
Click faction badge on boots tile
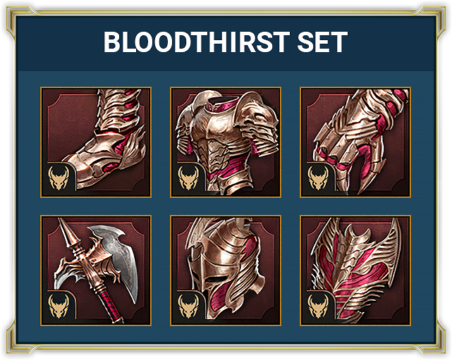pyautogui.click(x=59, y=178)
